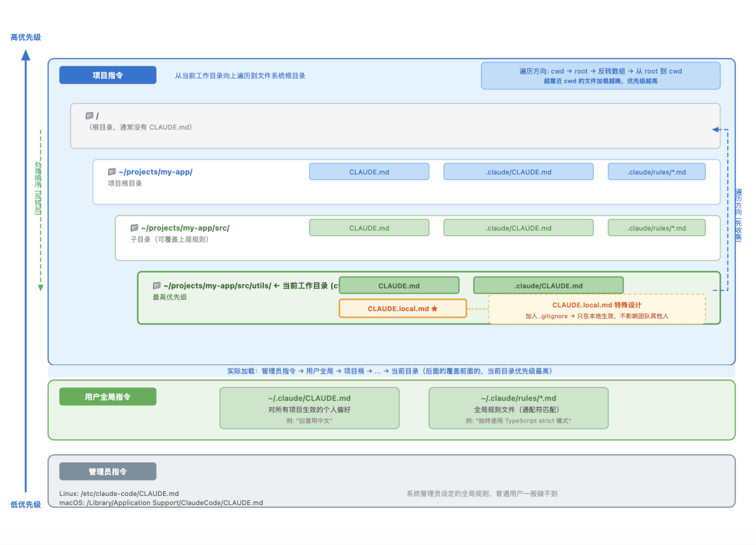
Task: Select the dark green CLAUDE.md box in the utils row
Action: (x=399, y=285)
